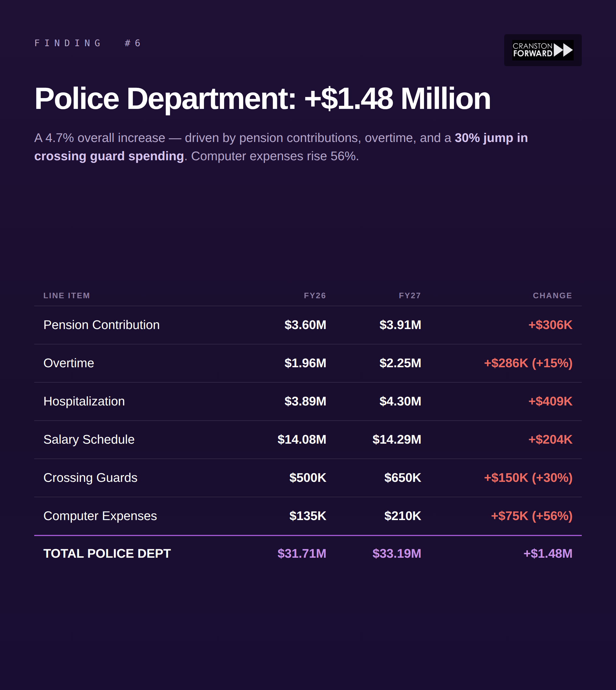Click the Police Department headline
Screen dimensions: 616x690
262,98
